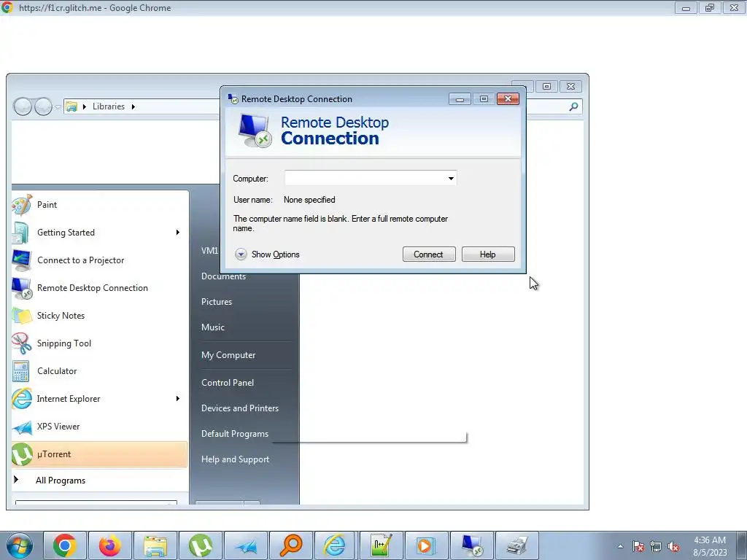Image resolution: width=747 pixels, height=560 pixels.
Task: Click the Explorer search magnifier
Action: click(x=573, y=106)
